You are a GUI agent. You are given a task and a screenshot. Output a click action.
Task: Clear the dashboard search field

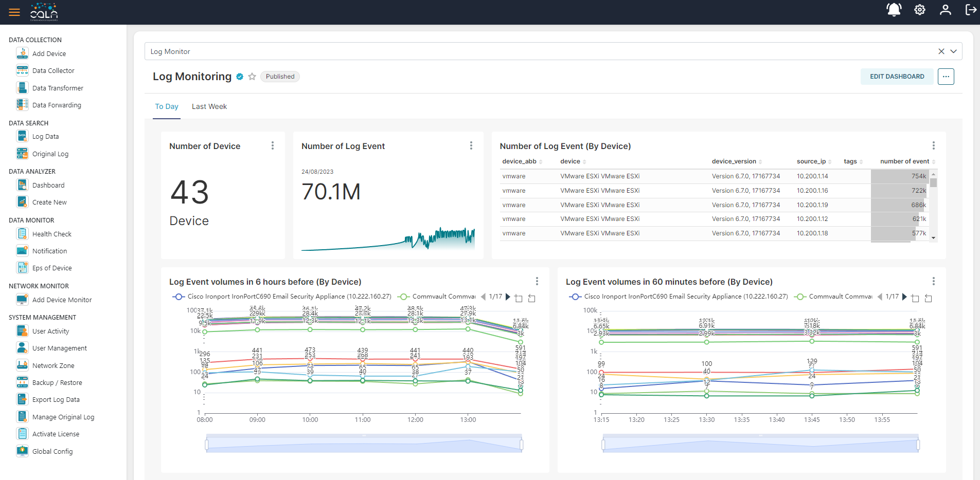941,51
